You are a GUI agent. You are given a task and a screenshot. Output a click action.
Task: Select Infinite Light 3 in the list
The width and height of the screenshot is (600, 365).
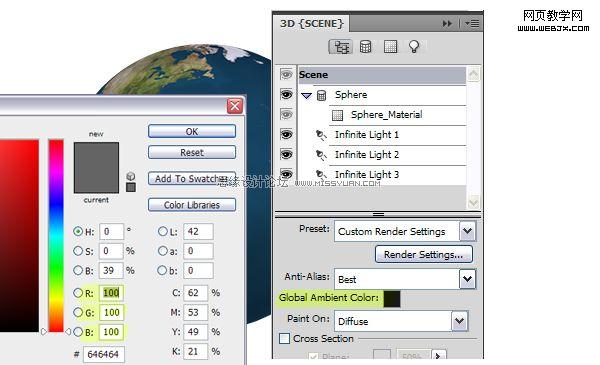click(367, 174)
